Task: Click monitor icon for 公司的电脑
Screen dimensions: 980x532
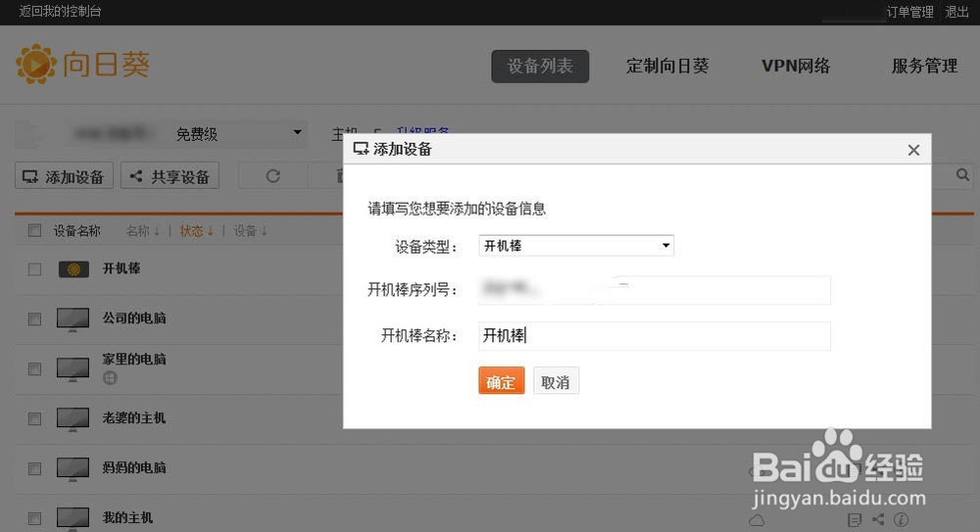Action: (73, 318)
